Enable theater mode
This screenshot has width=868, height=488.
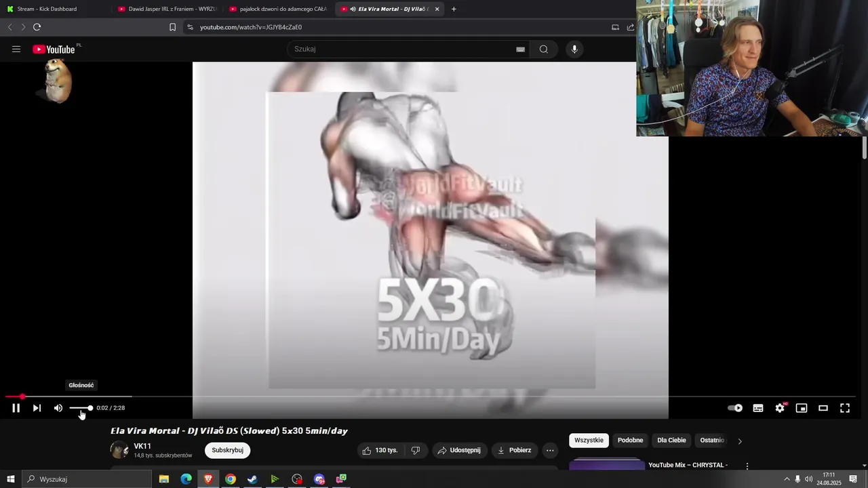point(823,408)
